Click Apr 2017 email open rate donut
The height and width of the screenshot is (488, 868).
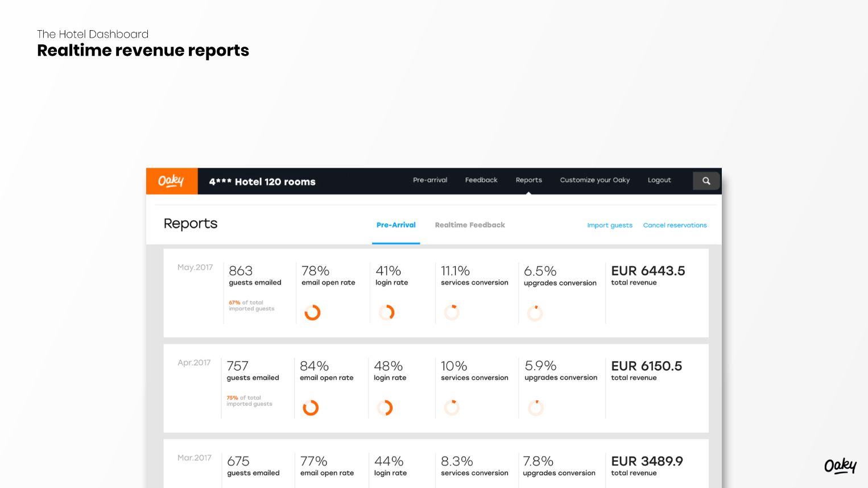click(311, 408)
